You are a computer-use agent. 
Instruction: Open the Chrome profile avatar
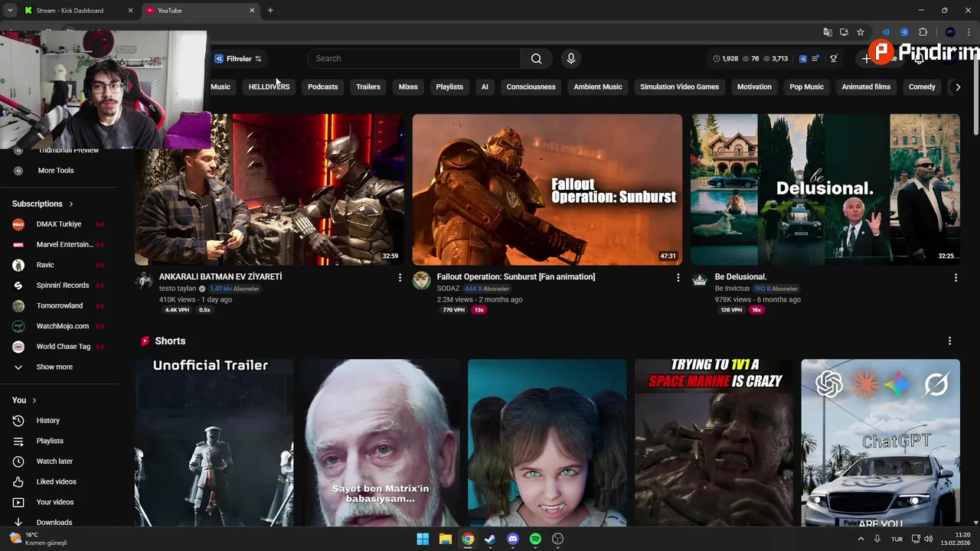click(950, 32)
